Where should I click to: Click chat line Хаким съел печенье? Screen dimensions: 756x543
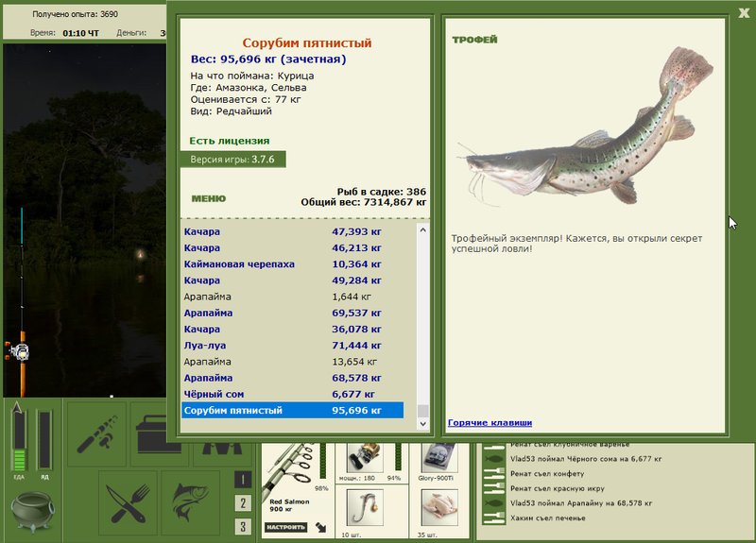coord(548,518)
